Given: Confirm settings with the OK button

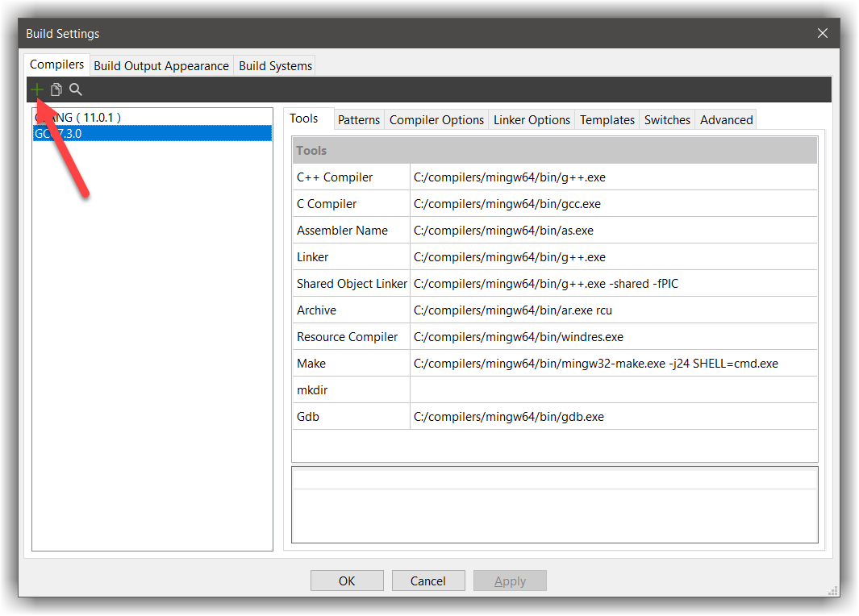Looking at the screenshot, I should (347, 581).
